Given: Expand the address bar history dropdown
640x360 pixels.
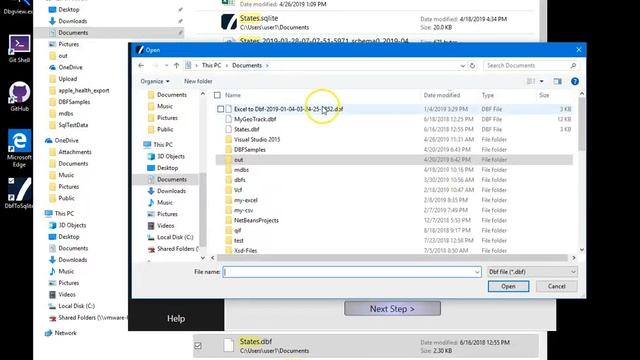Looking at the screenshot, I should click(x=462, y=65).
